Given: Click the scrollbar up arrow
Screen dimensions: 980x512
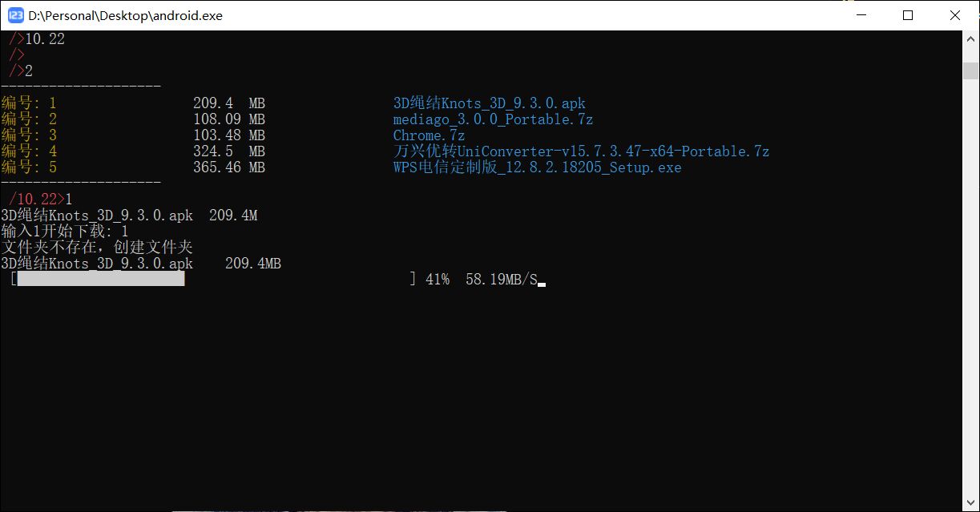Looking at the screenshot, I should tap(970, 38).
